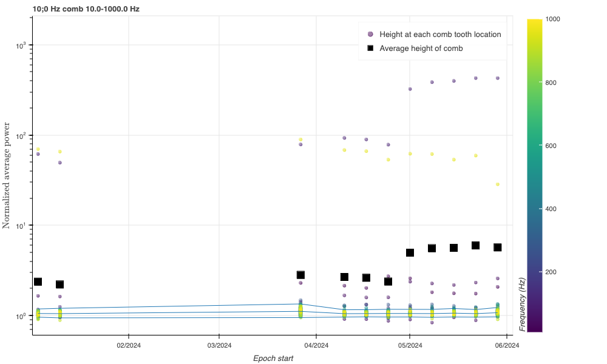
Task: Click the 06/2024 x-axis tick label
Action: click(x=507, y=345)
